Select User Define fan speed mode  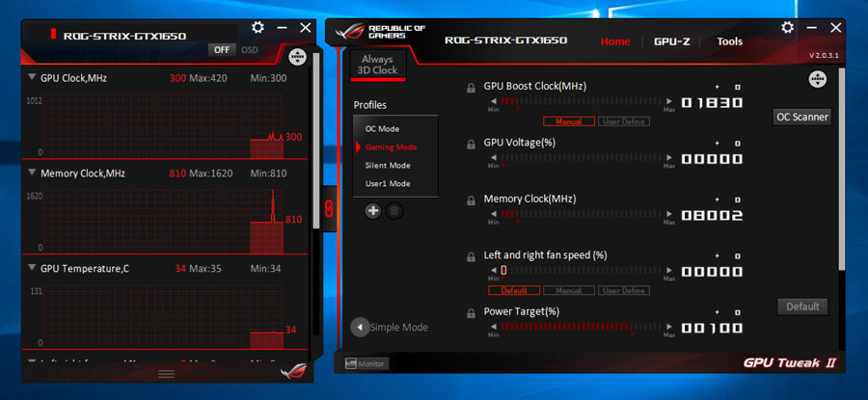pos(624,290)
